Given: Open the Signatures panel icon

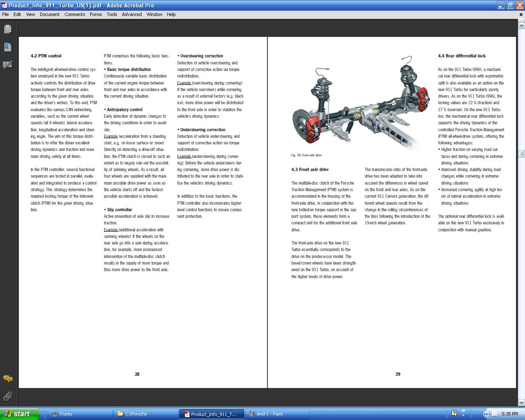Looking at the screenshot, I should [7, 65].
